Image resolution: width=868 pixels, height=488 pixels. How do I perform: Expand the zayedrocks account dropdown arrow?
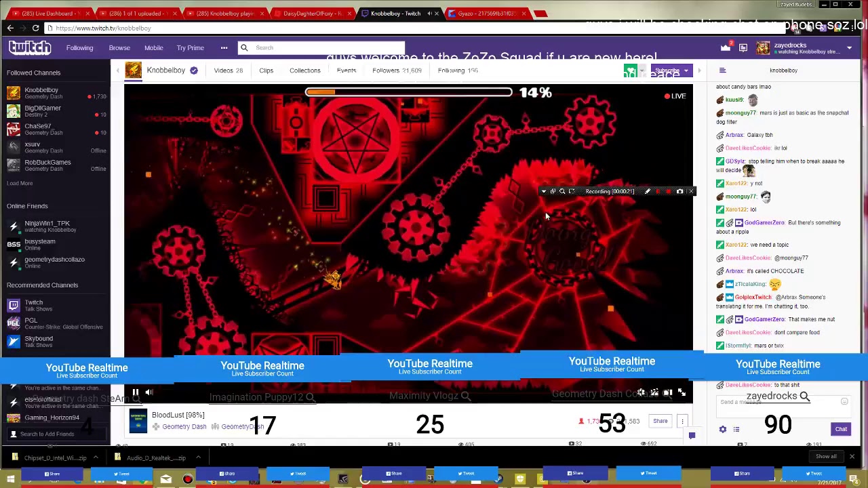click(849, 47)
